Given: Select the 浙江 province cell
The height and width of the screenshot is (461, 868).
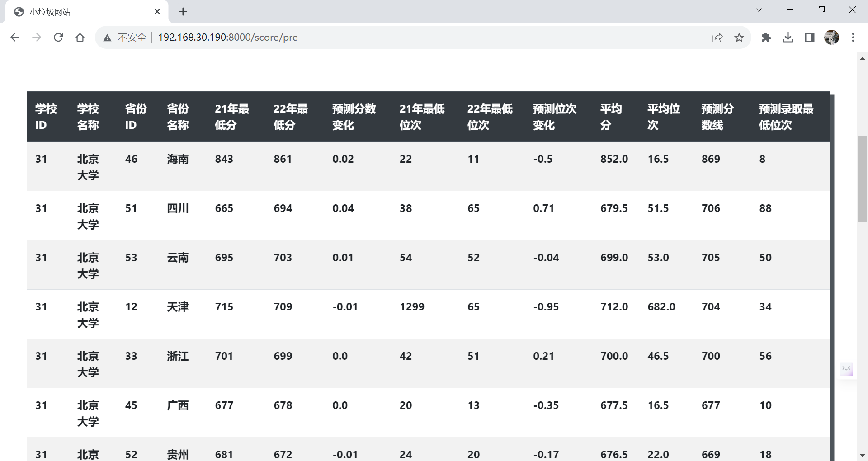Looking at the screenshot, I should [x=178, y=356].
